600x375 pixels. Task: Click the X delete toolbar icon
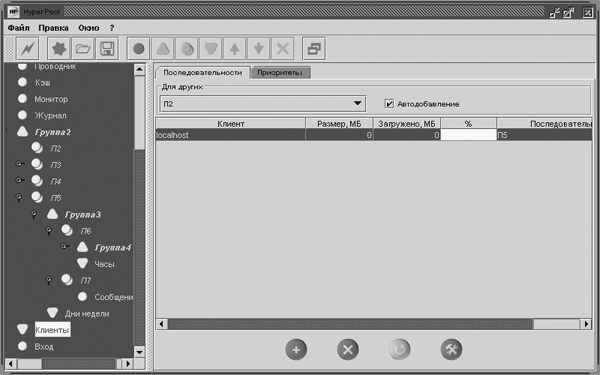coord(283,49)
